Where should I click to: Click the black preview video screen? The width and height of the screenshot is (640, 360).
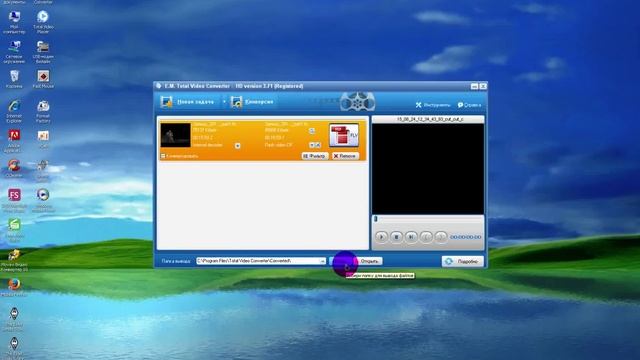[428, 169]
